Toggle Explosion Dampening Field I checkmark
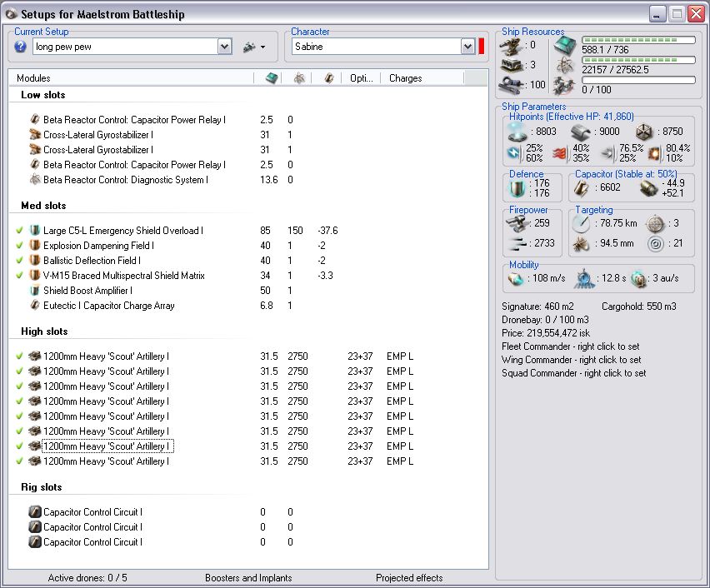The width and height of the screenshot is (710, 588). (x=19, y=246)
